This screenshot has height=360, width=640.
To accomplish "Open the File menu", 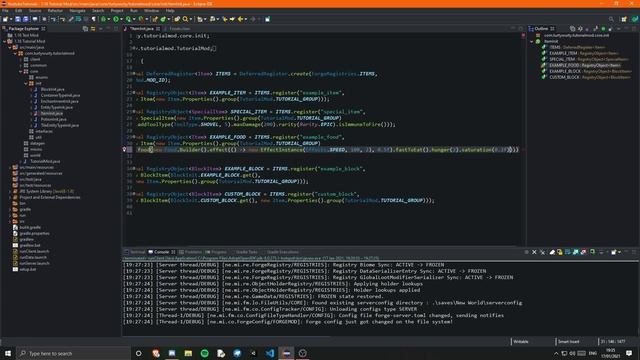I will (5, 11).
